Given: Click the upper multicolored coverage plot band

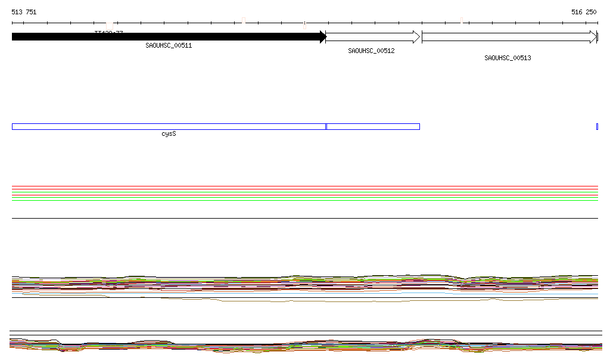Looking at the screenshot, I should [x=304, y=284].
